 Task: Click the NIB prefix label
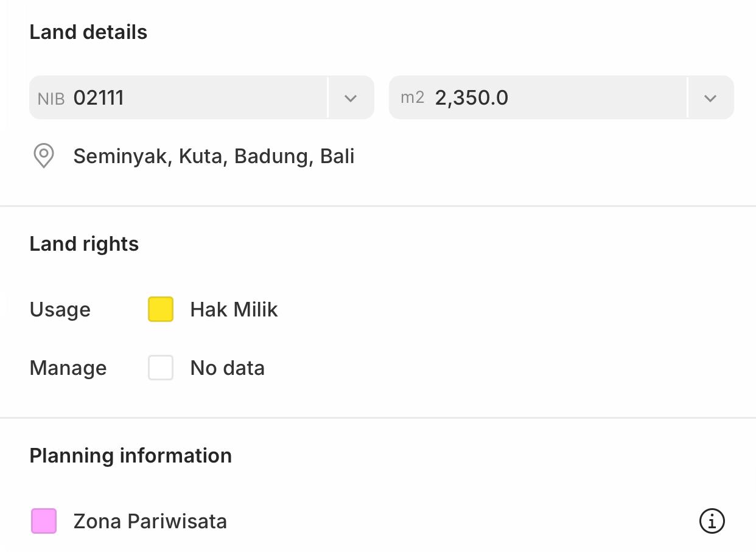(51, 99)
